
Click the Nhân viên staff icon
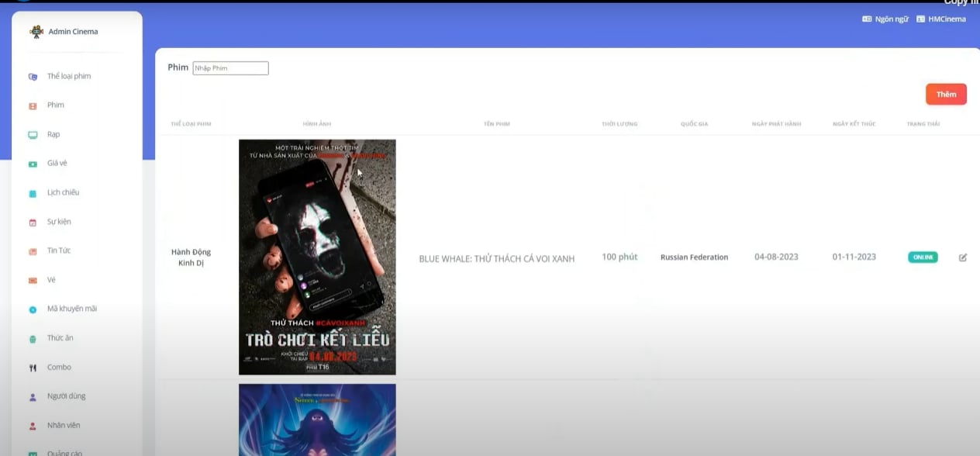coord(33,426)
